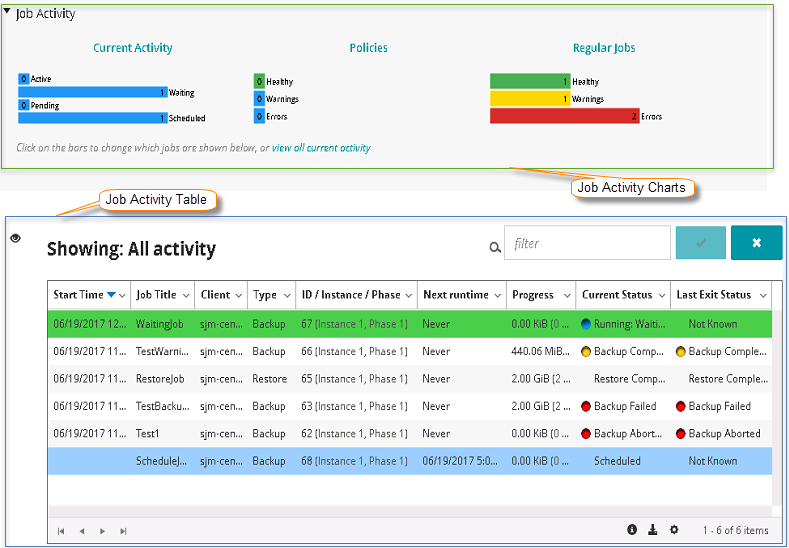Click the Scheduled bar in Current Activity
Screen dimensions: 789x548
[x=93, y=118]
